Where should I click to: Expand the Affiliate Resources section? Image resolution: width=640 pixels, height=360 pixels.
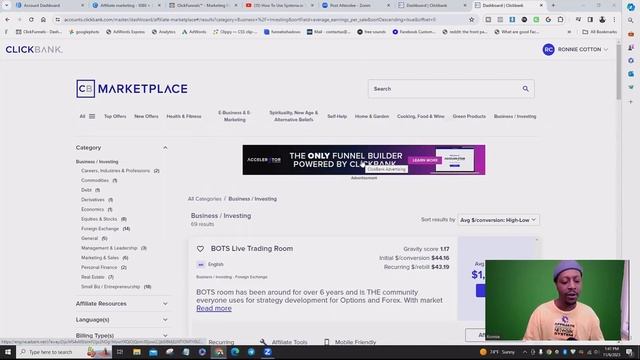(x=165, y=304)
